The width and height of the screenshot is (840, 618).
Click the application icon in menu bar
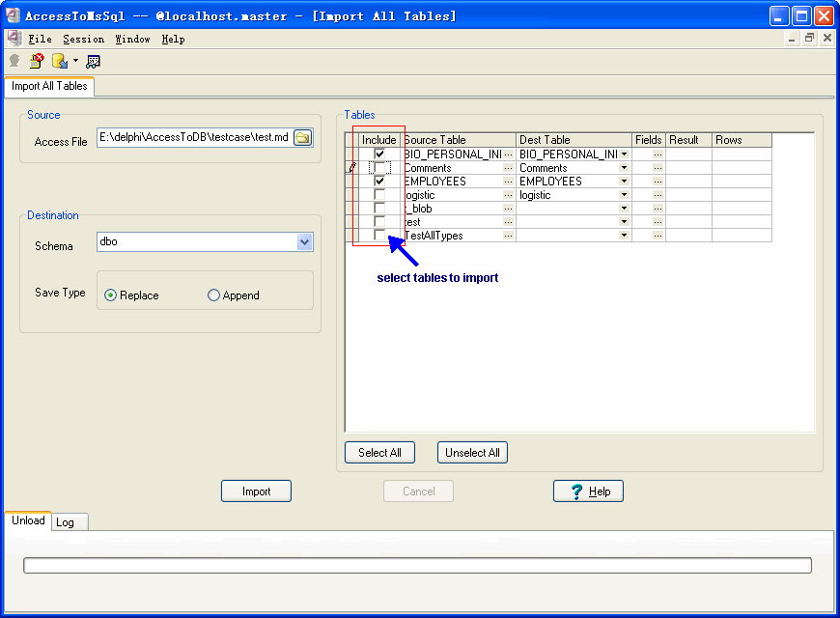(14, 39)
